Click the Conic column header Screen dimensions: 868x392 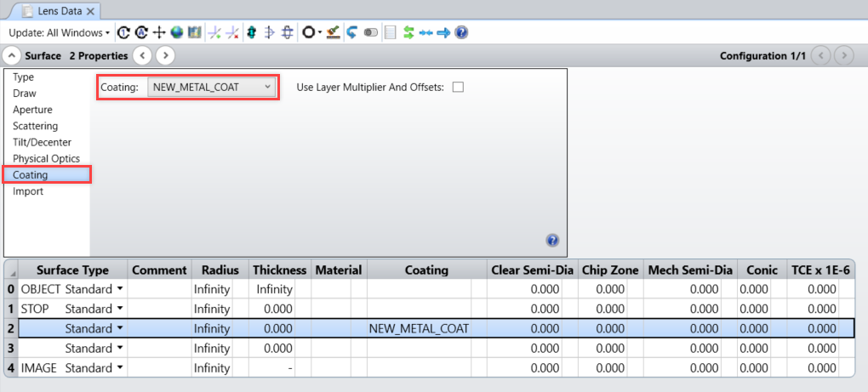(762, 270)
